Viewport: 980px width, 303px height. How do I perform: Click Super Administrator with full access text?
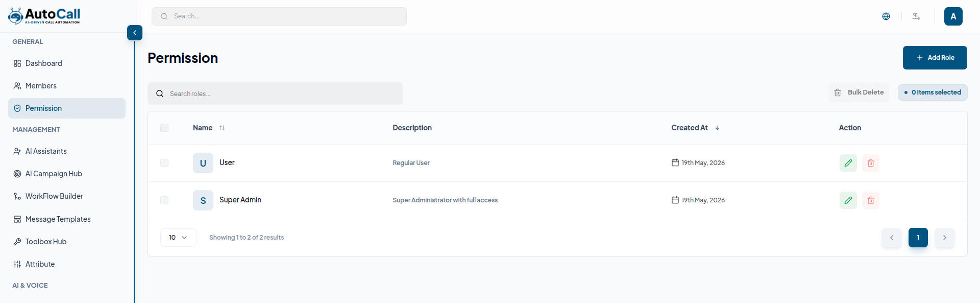coord(445,200)
